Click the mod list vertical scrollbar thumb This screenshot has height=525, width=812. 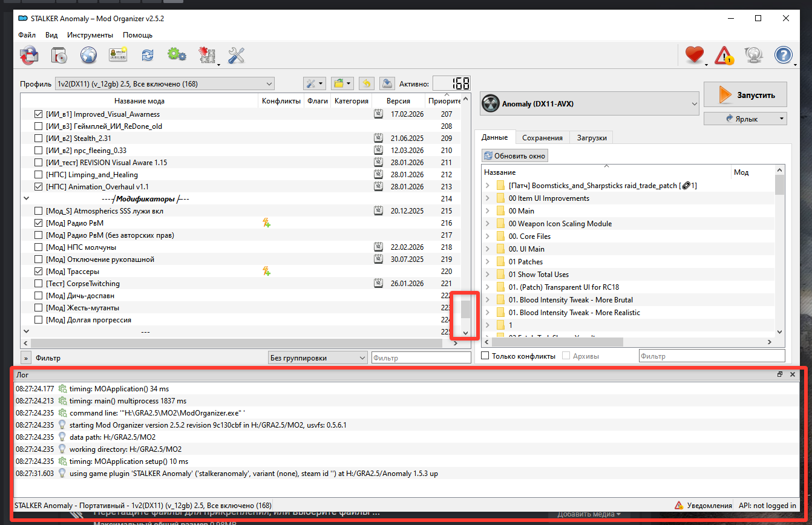[465, 309]
